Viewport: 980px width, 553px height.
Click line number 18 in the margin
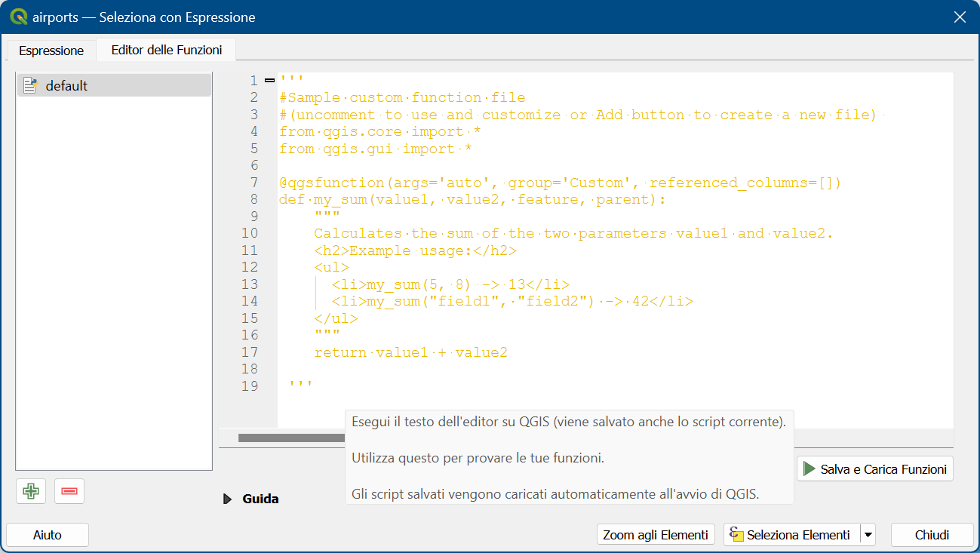point(250,369)
